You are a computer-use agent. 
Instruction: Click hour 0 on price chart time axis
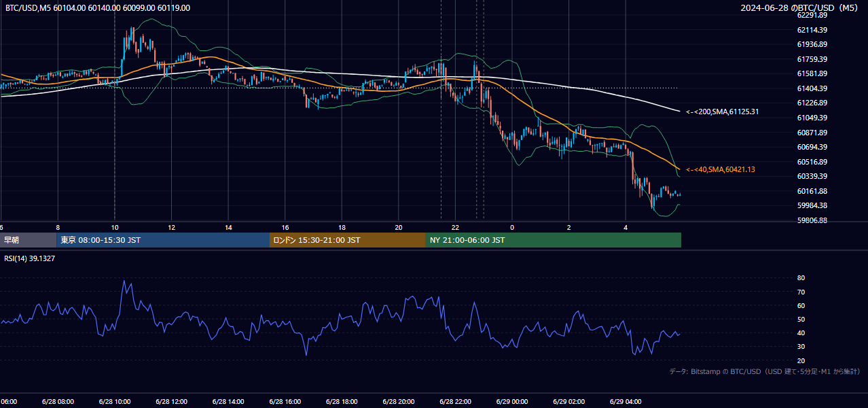[512, 227]
